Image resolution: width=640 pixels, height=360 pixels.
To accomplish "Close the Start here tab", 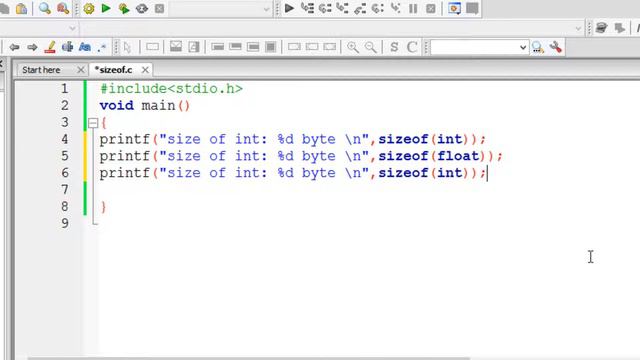I will tap(81, 70).
